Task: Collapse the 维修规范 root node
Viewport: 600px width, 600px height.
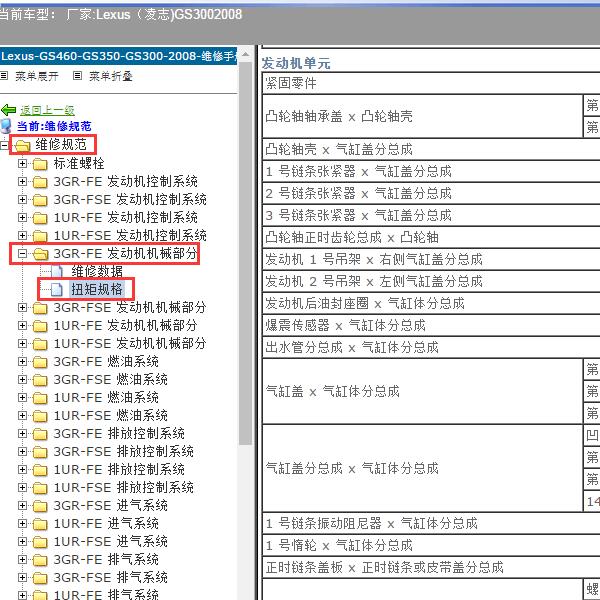Action: pyautogui.click(x=4, y=145)
